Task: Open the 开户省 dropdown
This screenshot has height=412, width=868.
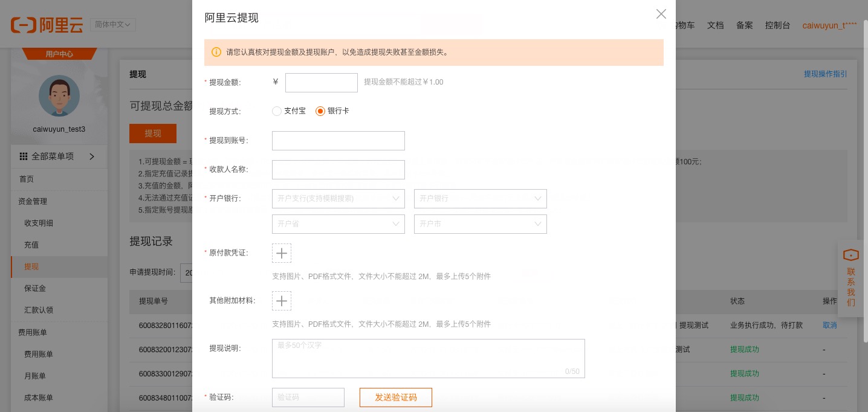Action: coord(338,224)
